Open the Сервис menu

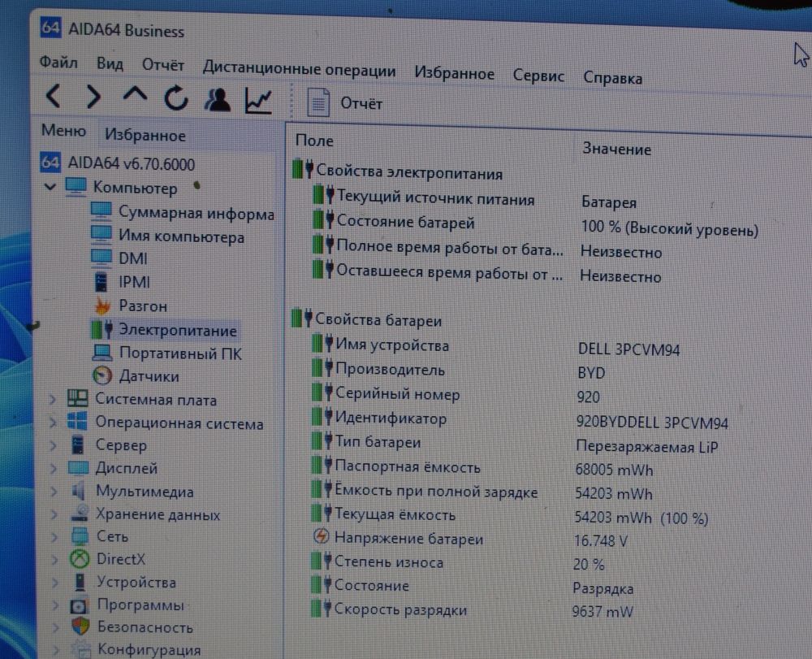(x=538, y=76)
